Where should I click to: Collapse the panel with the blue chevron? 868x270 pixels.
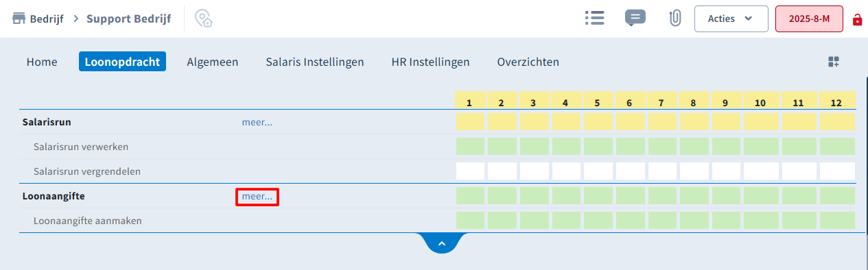pyautogui.click(x=442, y=243)
